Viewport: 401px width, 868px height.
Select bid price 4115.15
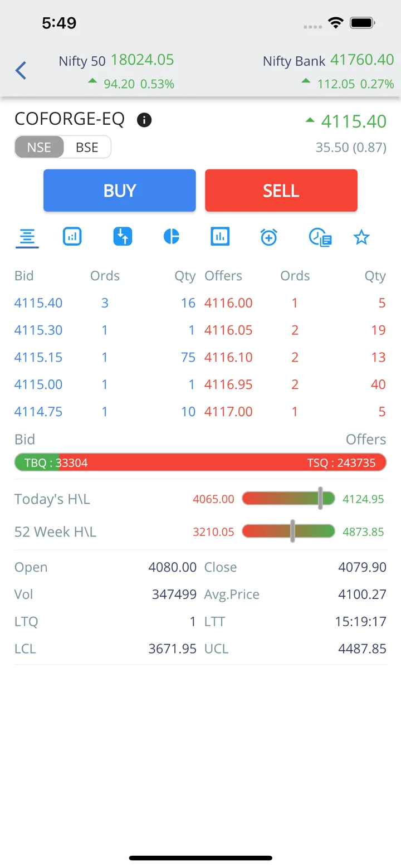tap(38, 357)
